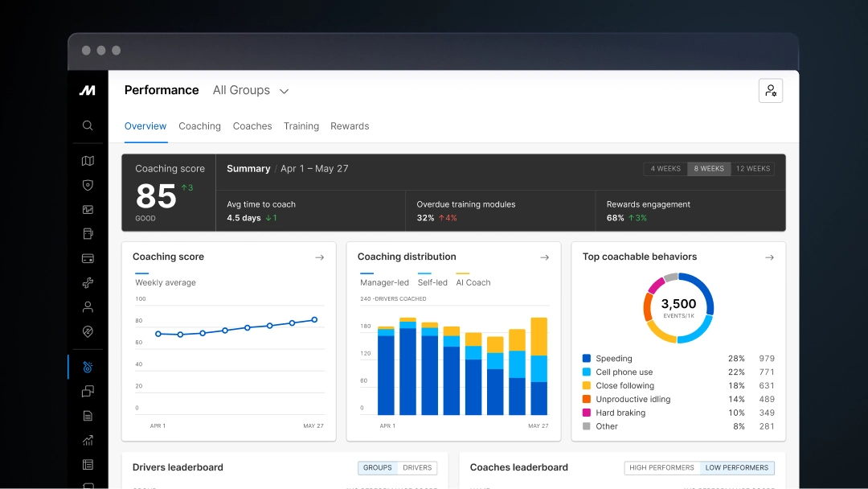Open the rising chart reports icon
Screen dimensions: 868x489
[x=88, y=440]
